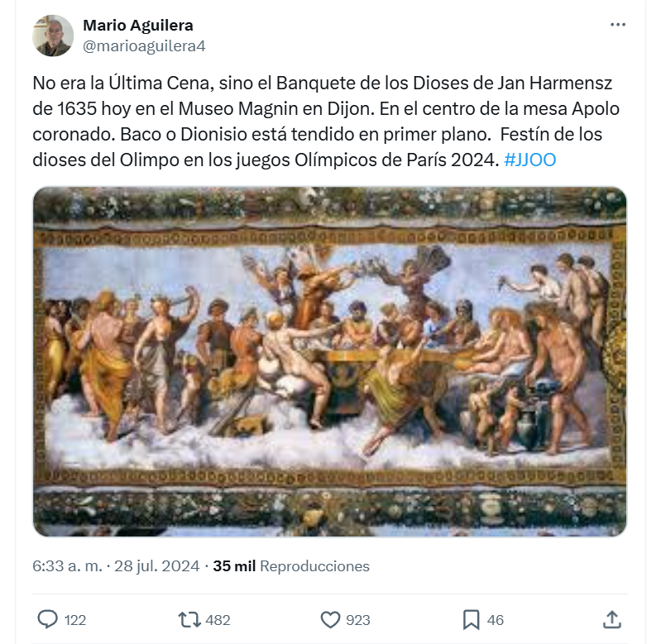Click the 28 jul. 2024 date

coord(157,566)
